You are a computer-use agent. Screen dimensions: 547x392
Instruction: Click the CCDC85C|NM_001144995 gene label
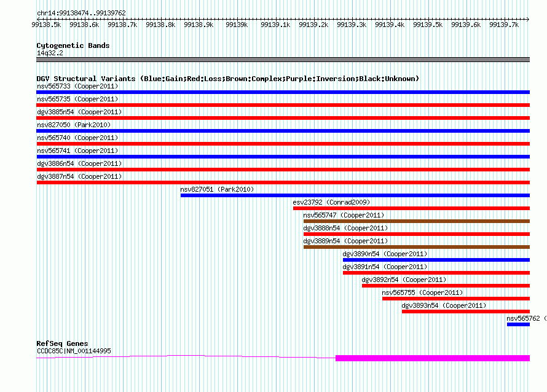click(x=74, y=351)
